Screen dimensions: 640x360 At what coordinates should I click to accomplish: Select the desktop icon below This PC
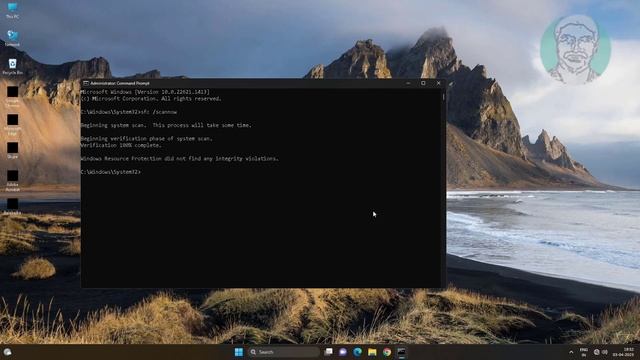pyautogui.click(x=12, y=38)
